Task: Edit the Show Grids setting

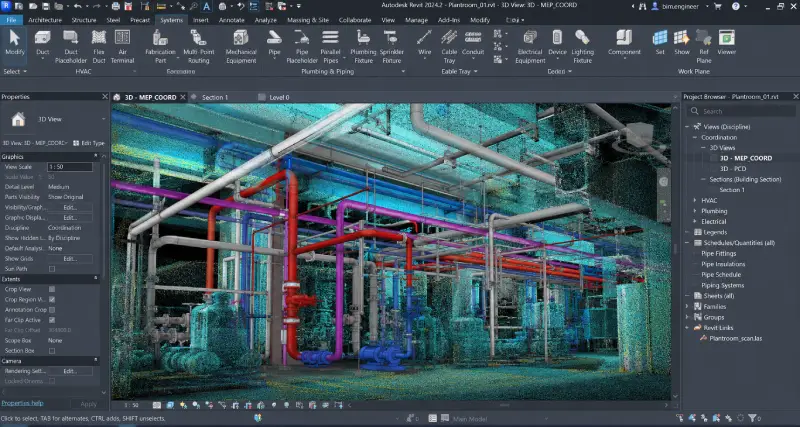Action: (x=70, y=259)
